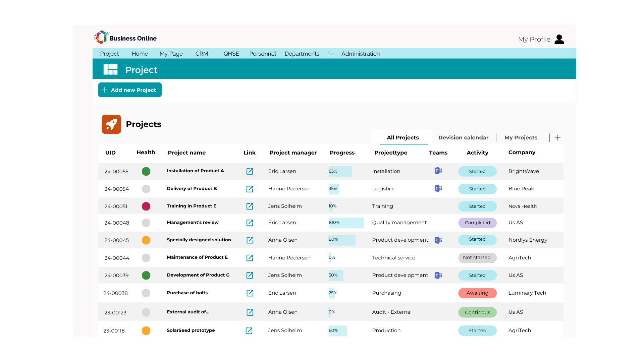Viewport: 644px width, 362px height.
Task: Switch to All Projects tab
Action: (402, 137)
